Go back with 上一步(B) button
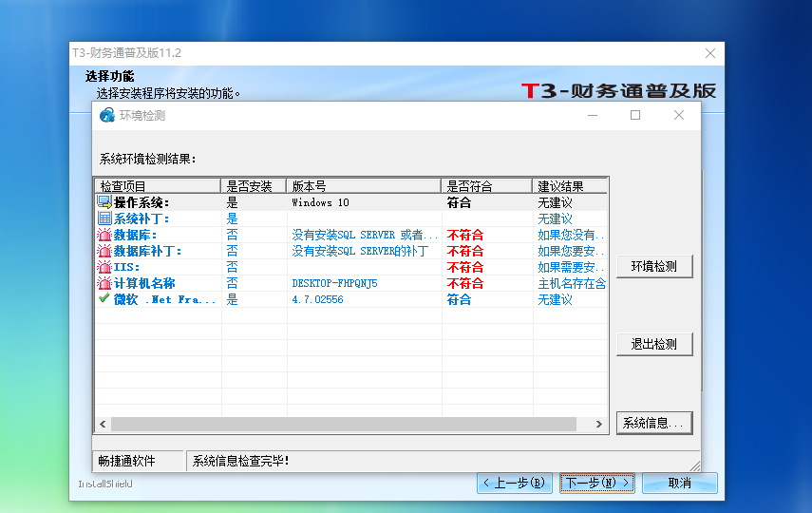 pyautogui.click(x=514, y=483)
